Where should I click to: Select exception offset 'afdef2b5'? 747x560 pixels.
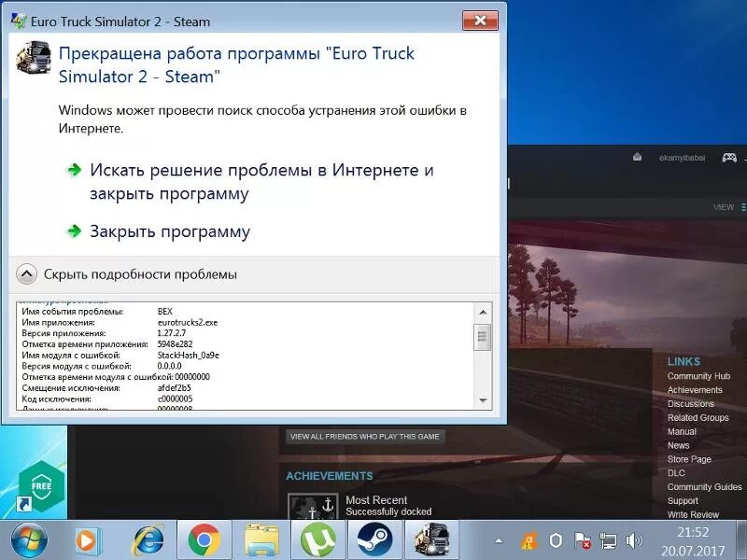(174, 388)
